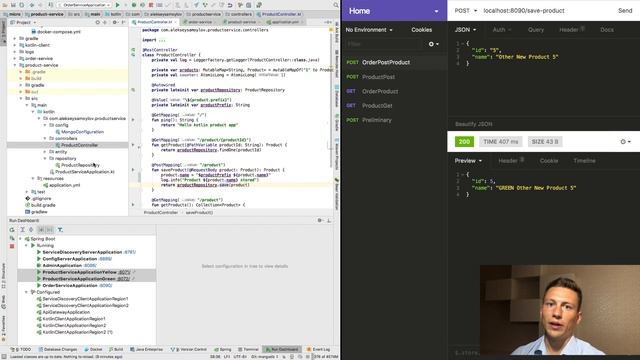Open Docker tool window tab
Viewport: 640px width, 360px height.
pyautogui.click(x=93, y=349)
